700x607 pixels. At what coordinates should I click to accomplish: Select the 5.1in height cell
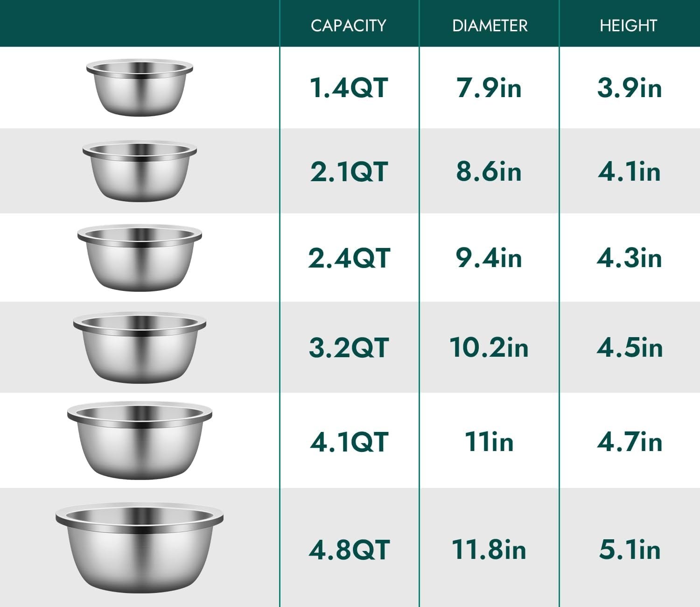[630, 550]
